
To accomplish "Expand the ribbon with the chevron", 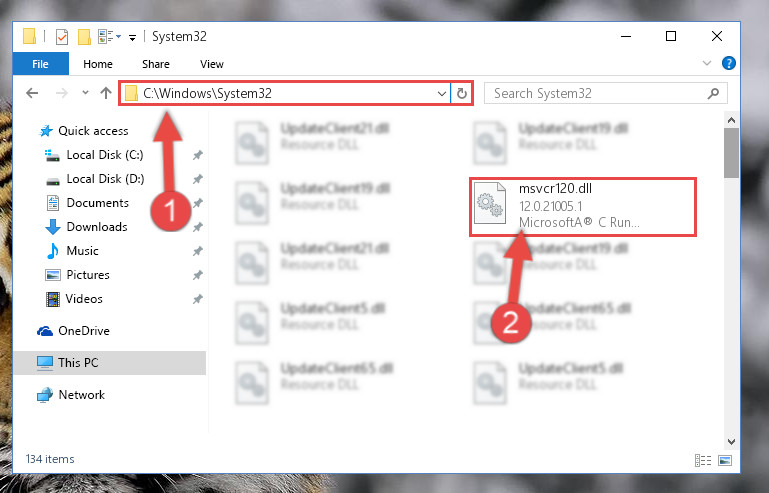I will point(707,63).
